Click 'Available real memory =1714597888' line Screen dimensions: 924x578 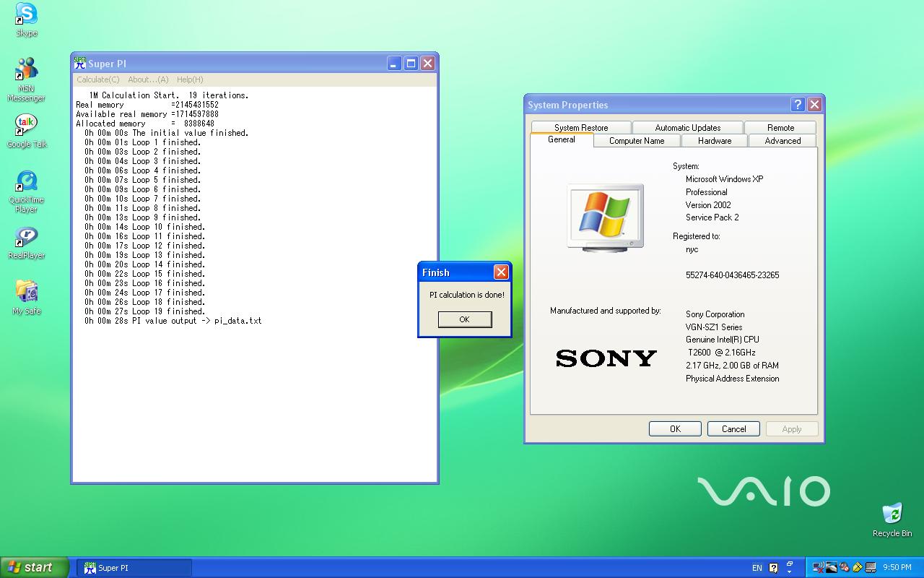(x=147, y=114)
